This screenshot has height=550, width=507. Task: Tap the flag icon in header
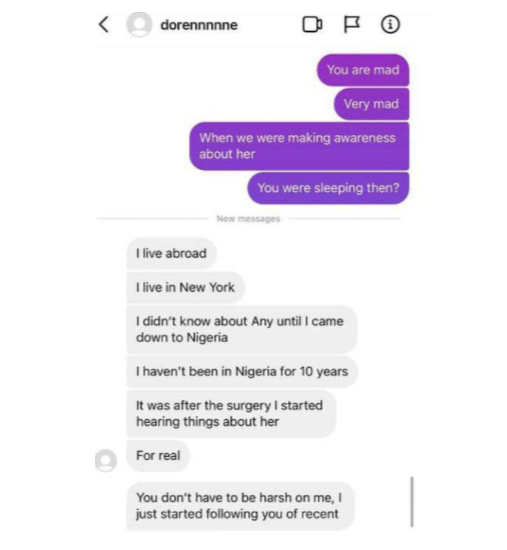(x=351, y=25)
